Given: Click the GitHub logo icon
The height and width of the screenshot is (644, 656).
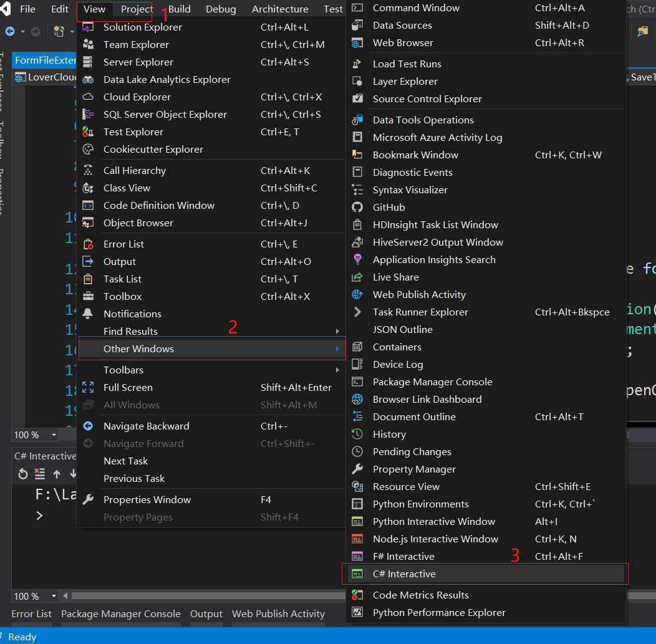Looking at the screenshot, I should click(x=357, y=208).
